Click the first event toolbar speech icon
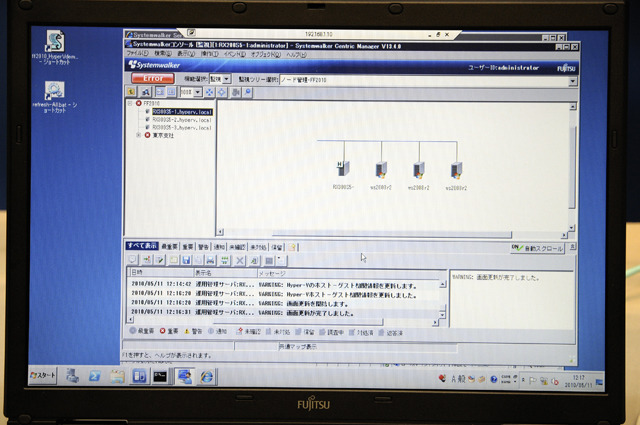Screen dimensions: 640x425 click(x=133, y=260)
